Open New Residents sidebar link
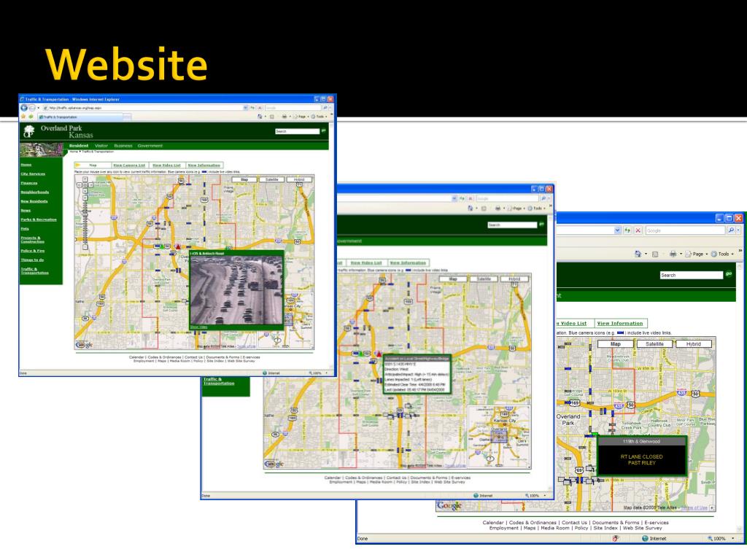Image resolution: width=747 pixels, height=560 pixels. 34,201
